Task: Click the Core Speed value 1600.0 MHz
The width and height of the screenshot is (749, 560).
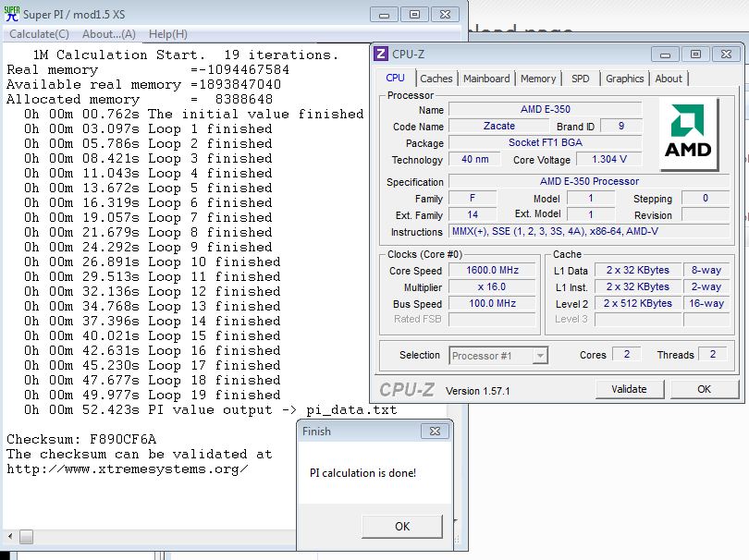Action: click(x=492, y=270)
